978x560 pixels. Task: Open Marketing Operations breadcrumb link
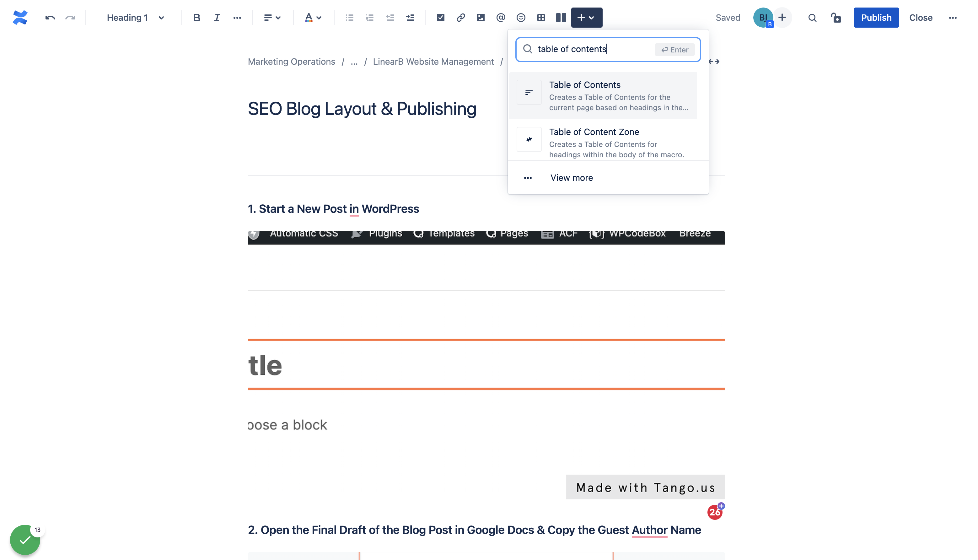[x=292, y=62]
